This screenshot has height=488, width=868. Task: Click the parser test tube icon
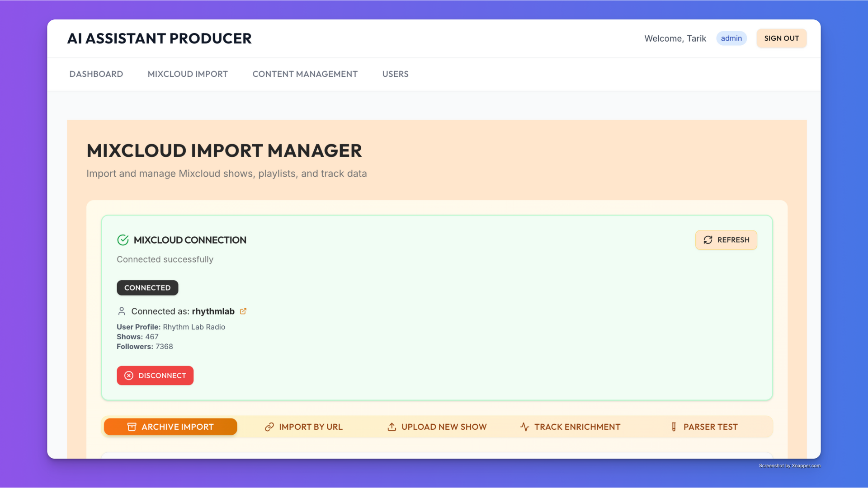click(x=674, y=427)
